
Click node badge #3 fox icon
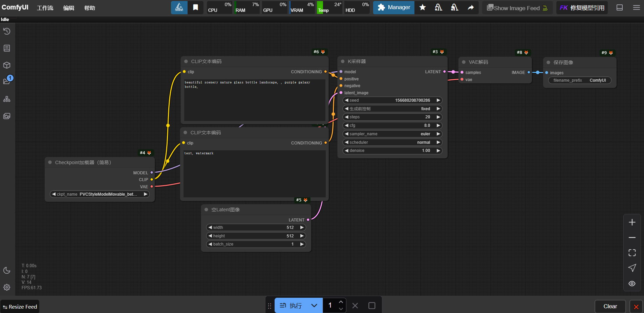pyautogui.click(x=442, y=52)
